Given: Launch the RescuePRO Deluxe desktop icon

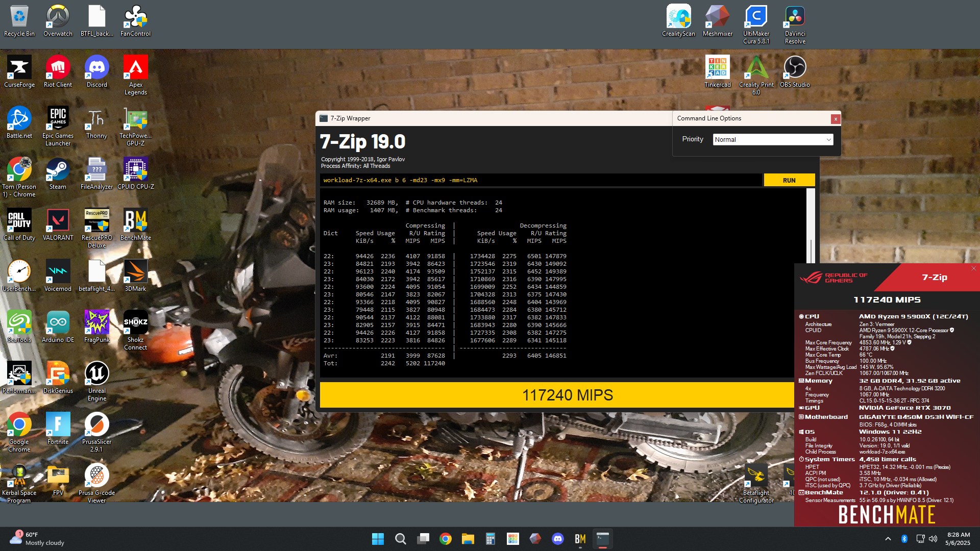Looking at the screenshot, I should pyautogui.click(x=96, y=229).
